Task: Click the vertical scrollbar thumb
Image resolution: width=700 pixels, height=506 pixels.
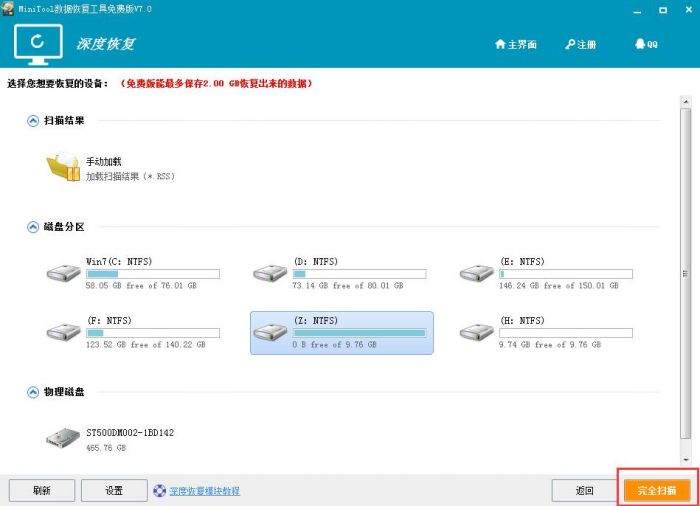Action: tap(686, 273)
